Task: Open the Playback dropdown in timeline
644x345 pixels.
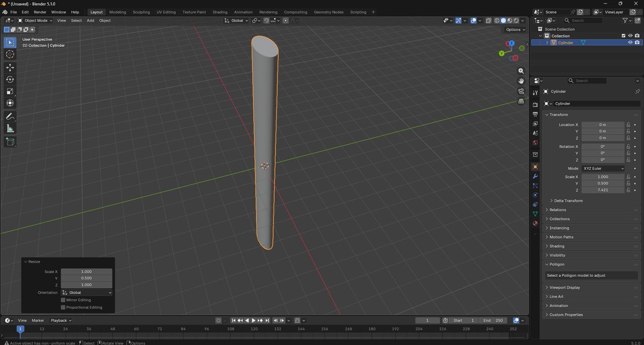Action: 61,320
